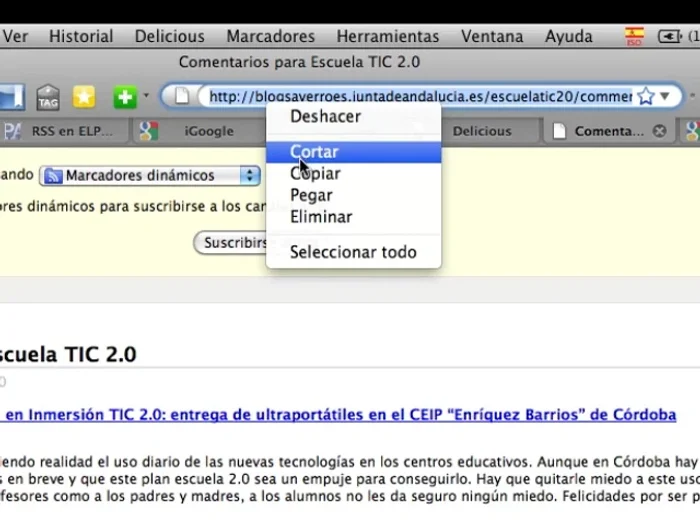Click the bookmark star in URL bar
The image size is (700, 527).
point(646,96)
